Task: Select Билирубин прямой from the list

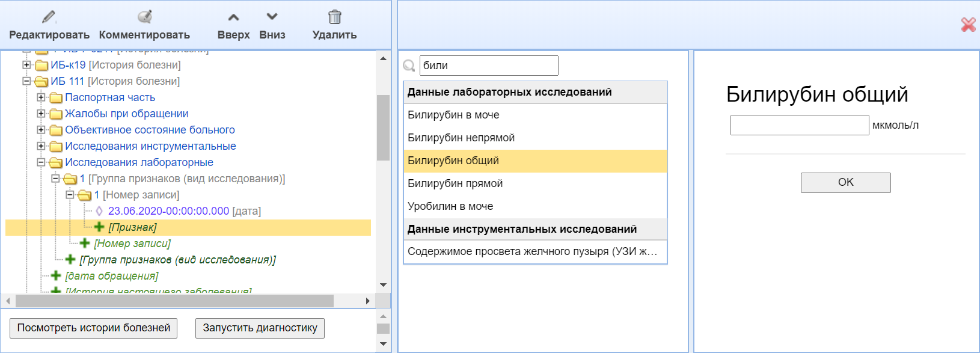Action: pos(455,183)
